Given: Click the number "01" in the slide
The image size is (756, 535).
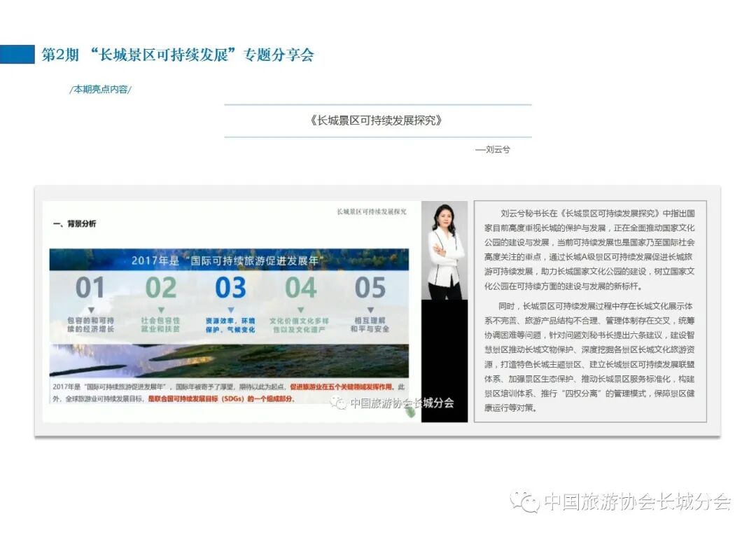Looking at the screenshot, I should (90, 288).
